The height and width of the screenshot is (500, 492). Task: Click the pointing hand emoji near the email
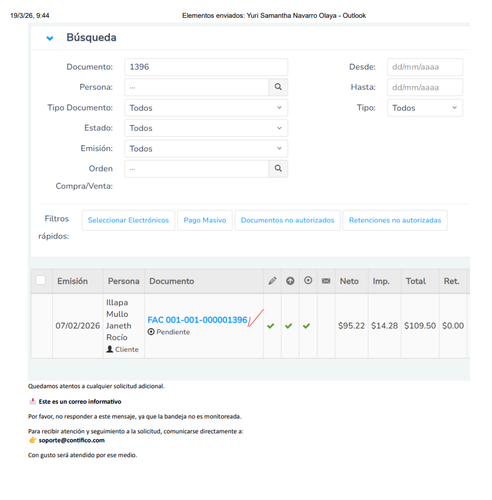click(x=33, y=440)
